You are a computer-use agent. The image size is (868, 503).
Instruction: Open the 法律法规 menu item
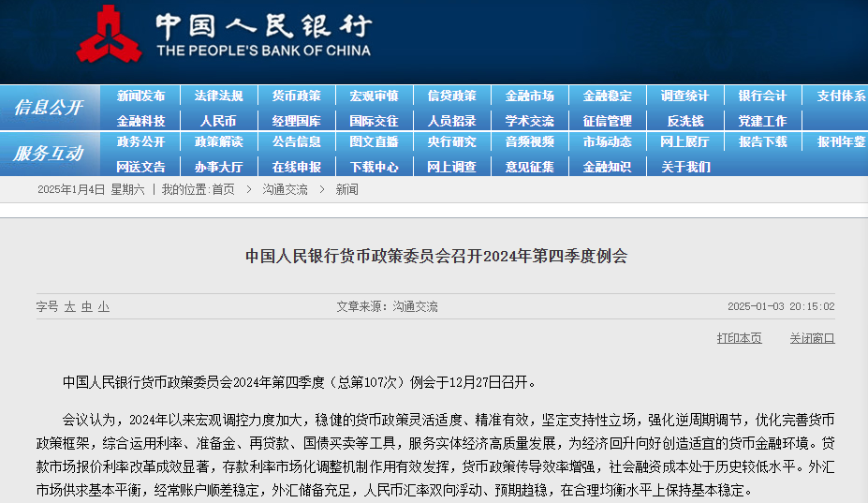tap(219, 96)
